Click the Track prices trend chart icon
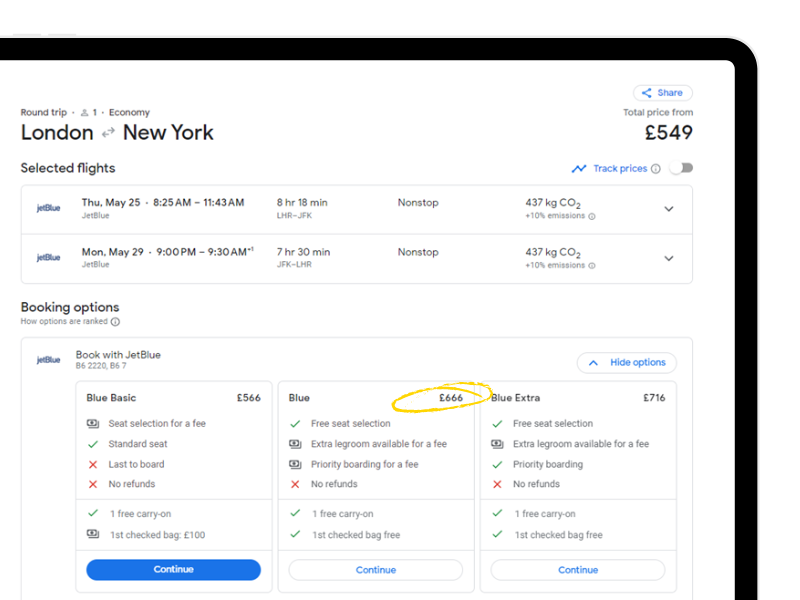800x600 pixels. (x=579, y=169)
